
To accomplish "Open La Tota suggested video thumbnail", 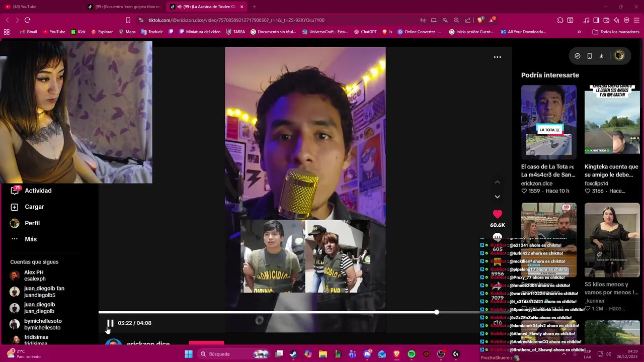I will (548, 122).
